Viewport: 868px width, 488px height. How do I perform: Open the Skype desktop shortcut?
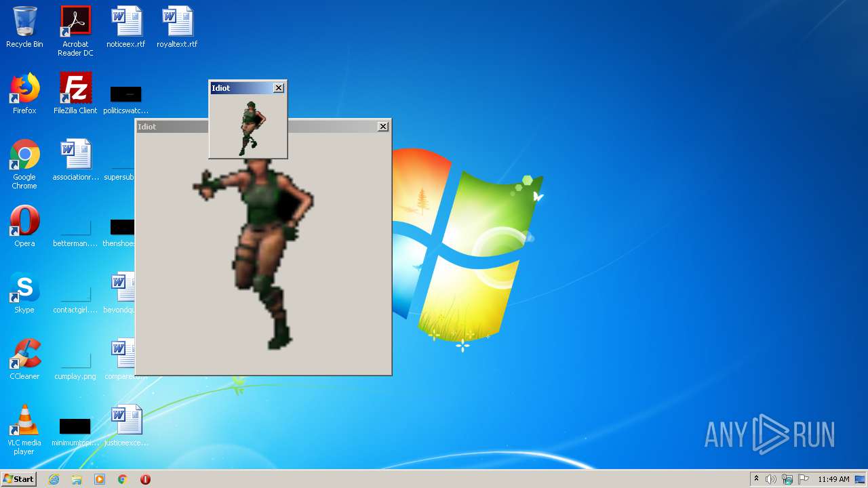24,293
